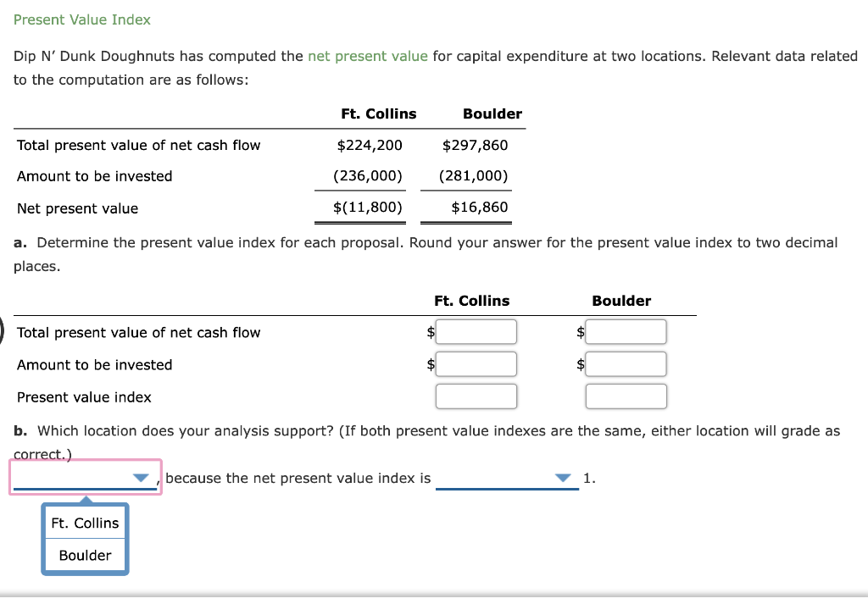Viewport: 868px width, 604px height.
Task: Click Ft. Collins total present value input box
Action: (x=476, y=331)
